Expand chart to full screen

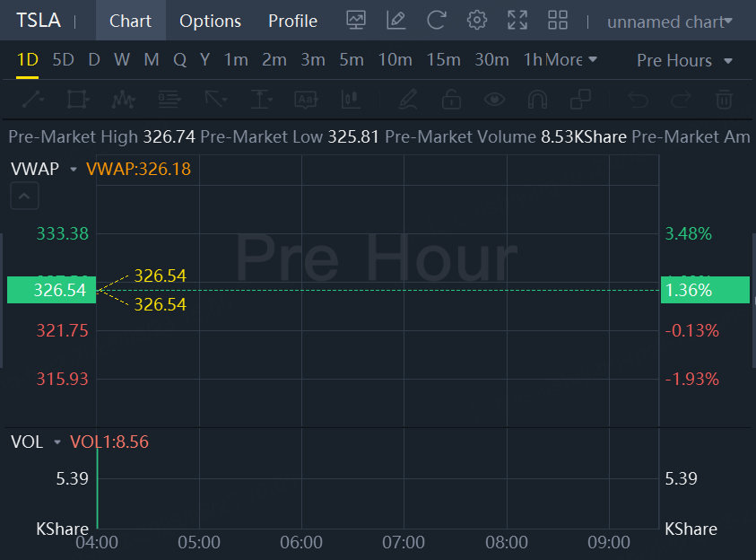[517, 21]
